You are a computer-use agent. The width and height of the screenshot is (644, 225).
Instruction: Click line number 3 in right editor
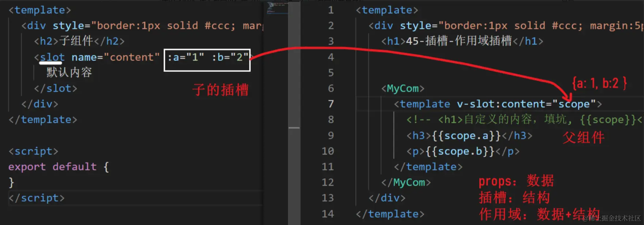tap(331, 41)
